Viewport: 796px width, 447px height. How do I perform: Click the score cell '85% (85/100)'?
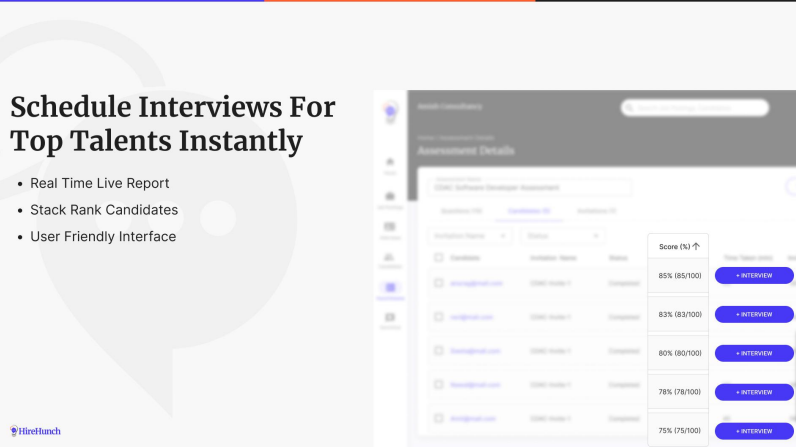[x=680, y=276]
